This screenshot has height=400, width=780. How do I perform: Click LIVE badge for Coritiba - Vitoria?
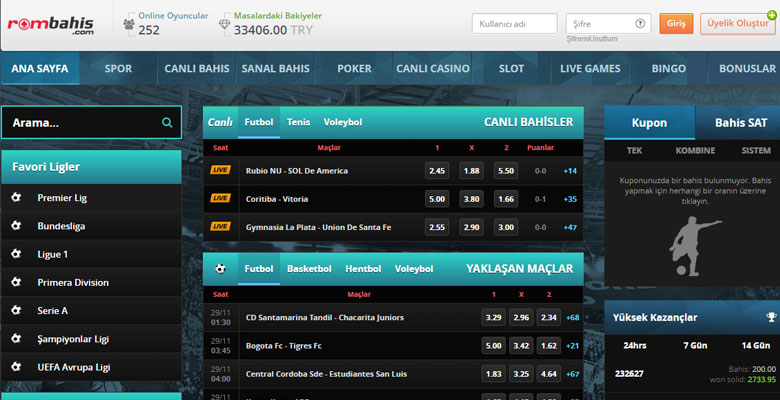click(220, 199)
